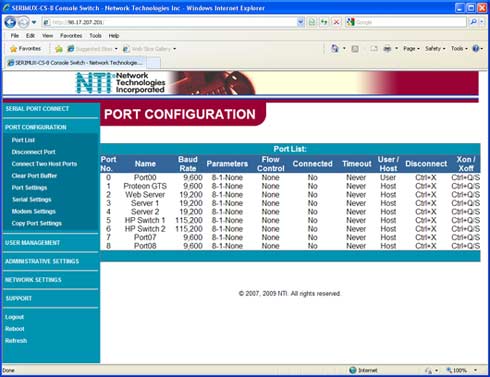Click Copy Port Settings link
490x377 pixels.
[37, 223]
